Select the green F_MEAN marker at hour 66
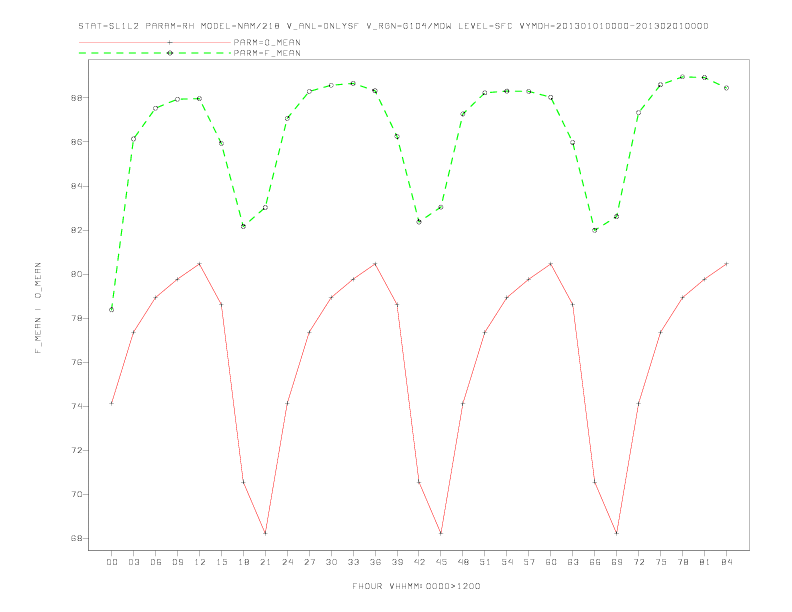Image resolution: width=792 pixels, height=612 pixels. 595,230
